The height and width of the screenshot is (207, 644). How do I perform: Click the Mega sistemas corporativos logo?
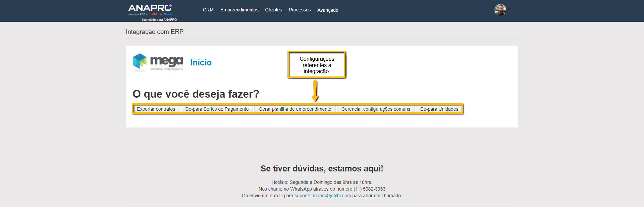(x=158, y=62)
